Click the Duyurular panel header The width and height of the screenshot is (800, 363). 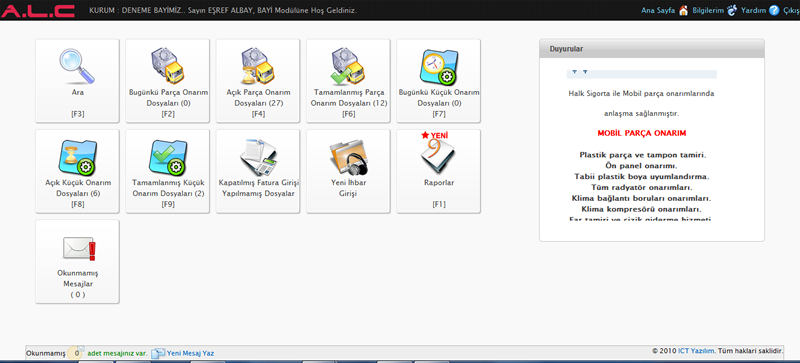click(x=652, y=49)
